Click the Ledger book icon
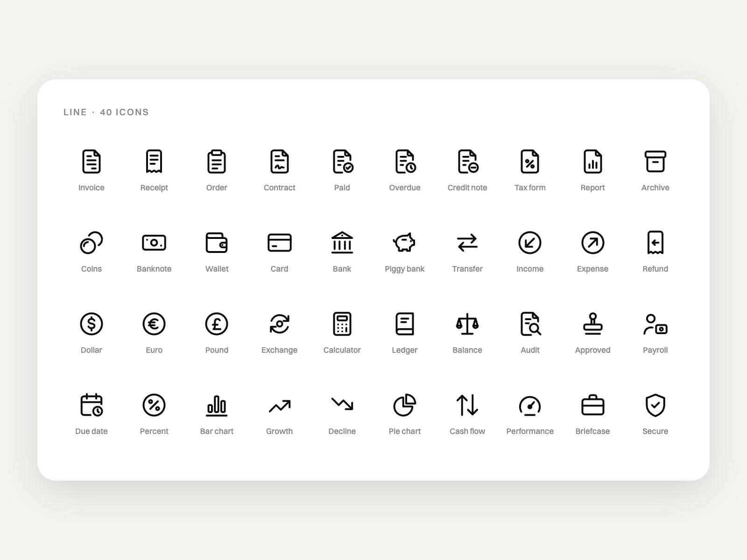The width and height of the screenshot is (747, 560). [404, 324]
